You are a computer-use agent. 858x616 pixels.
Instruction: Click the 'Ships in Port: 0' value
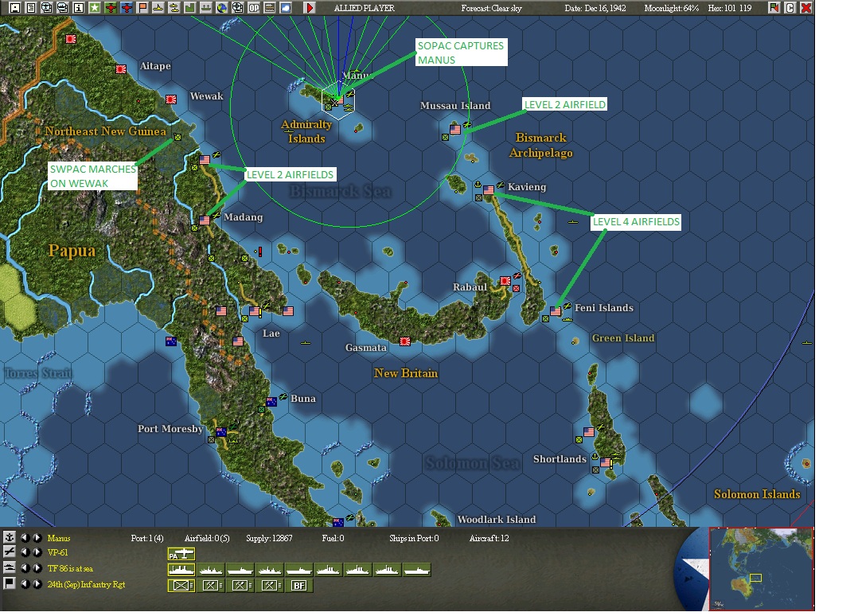coord(414,538)
